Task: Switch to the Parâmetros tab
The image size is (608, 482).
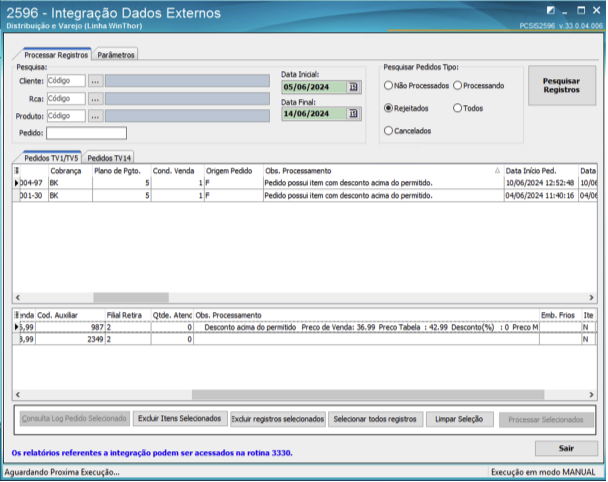Action: [116, 55]
